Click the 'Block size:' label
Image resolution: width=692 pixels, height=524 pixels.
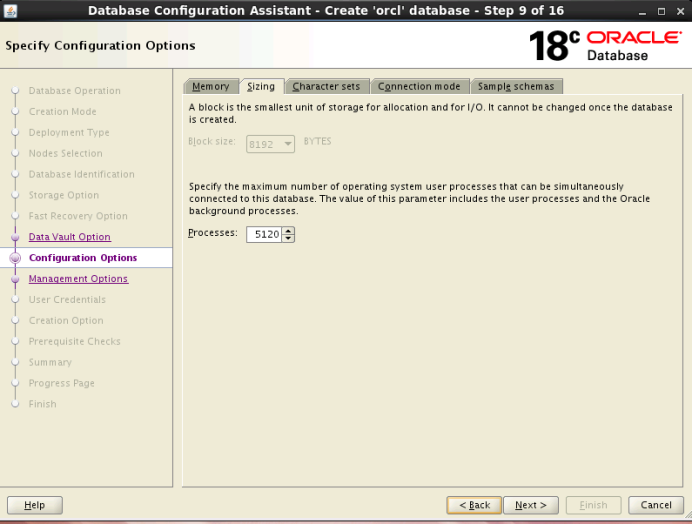point(212,141)
